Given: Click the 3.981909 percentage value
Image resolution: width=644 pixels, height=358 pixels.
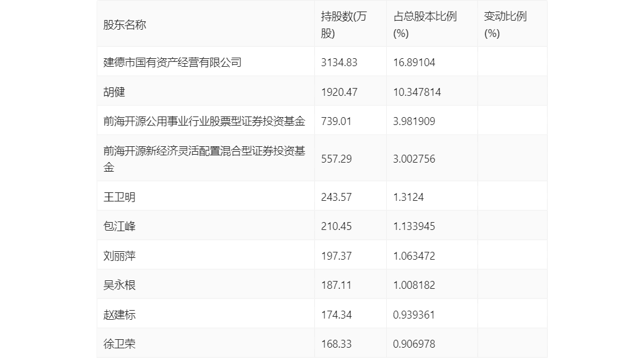Looking at the screenshot, I should point(414,121).
